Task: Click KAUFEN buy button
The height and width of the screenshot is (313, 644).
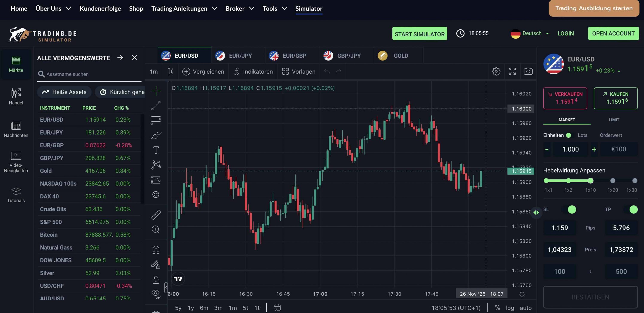Action: pyautogui.click(x=615, y=98)
